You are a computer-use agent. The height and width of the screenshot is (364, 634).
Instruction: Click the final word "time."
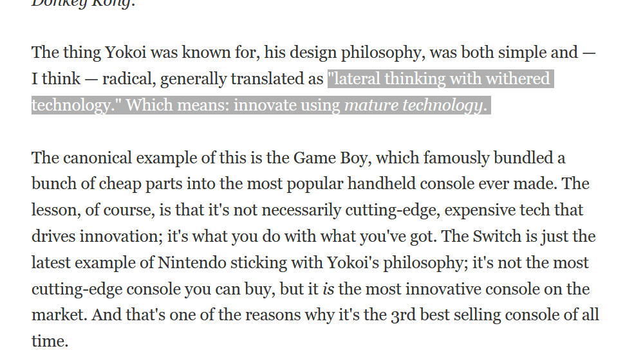(50, 341)
